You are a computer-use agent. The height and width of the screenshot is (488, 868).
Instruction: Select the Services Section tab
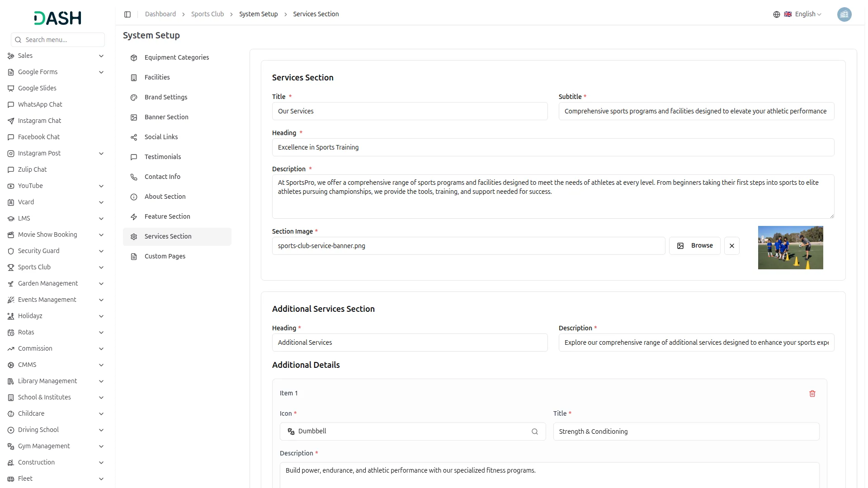[177, 237]
